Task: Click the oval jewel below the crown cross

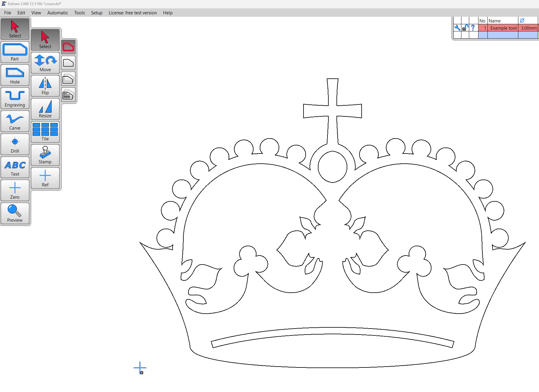Action: click(x=333, y=167)
